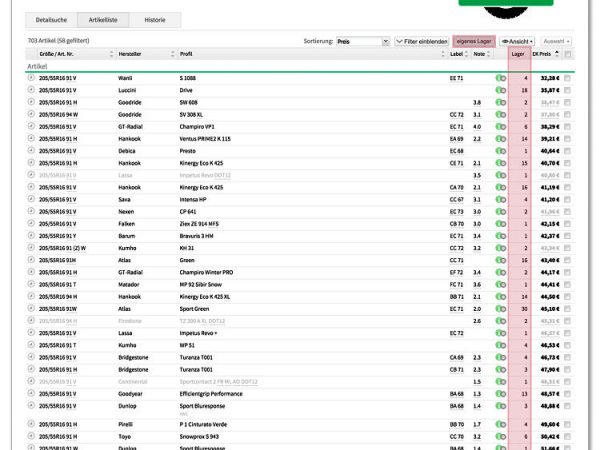Screen dimensions: 600x450
Task: Click BA 68 label in Goodyear row
Action: point(457,394)
